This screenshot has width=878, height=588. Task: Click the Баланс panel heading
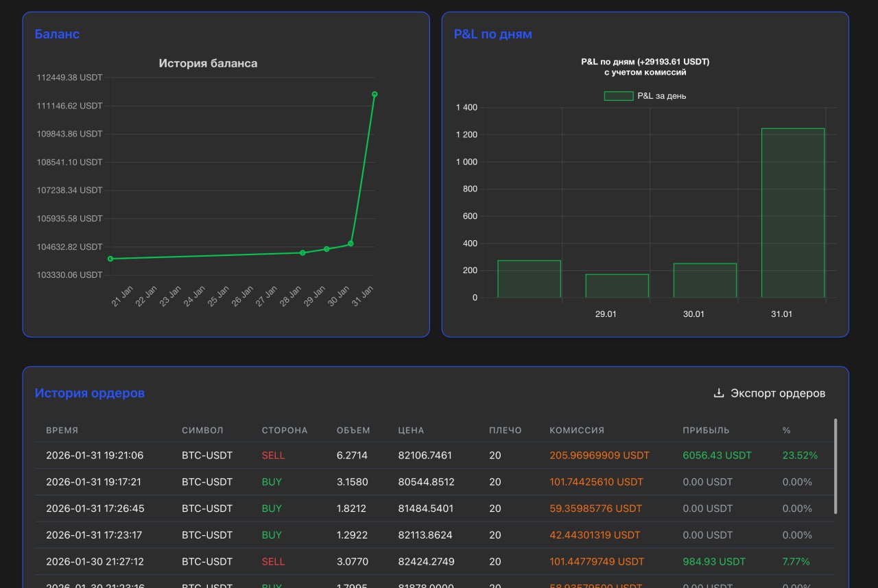[57, 34]
